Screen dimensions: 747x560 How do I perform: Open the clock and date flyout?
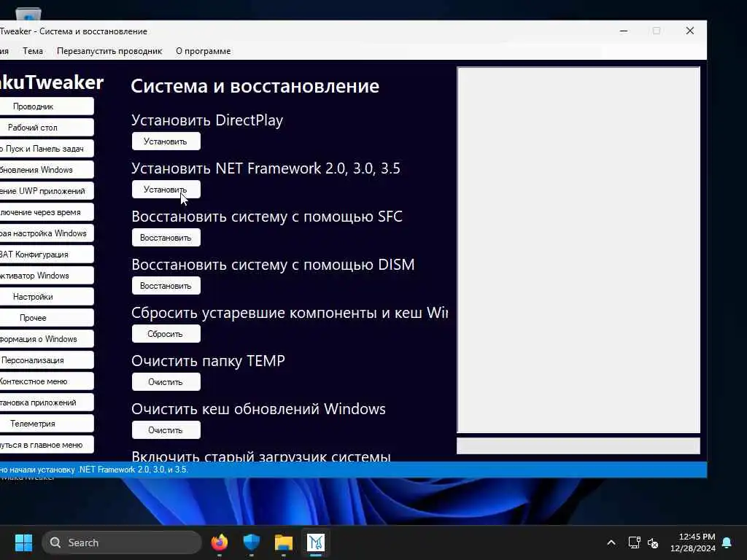tap(693, 542)
